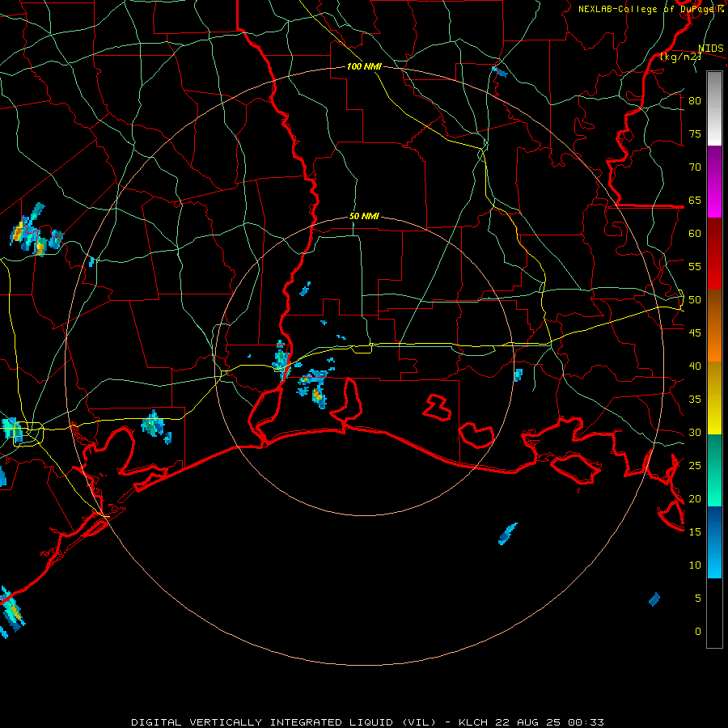
Task: Click the (kg/m2) units label
Action: point(680,57)
